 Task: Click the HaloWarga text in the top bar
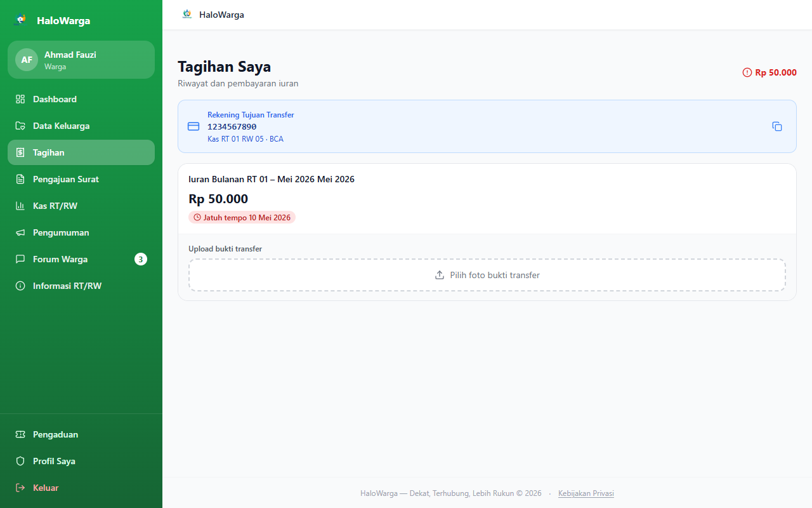[221, 15]
